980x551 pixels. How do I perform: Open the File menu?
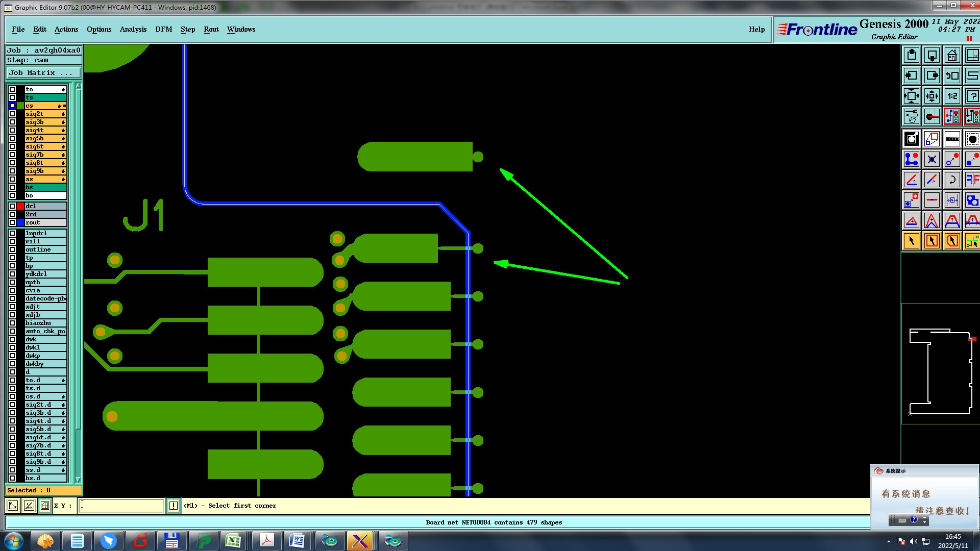pyautogui.click(x=18, y=29)
